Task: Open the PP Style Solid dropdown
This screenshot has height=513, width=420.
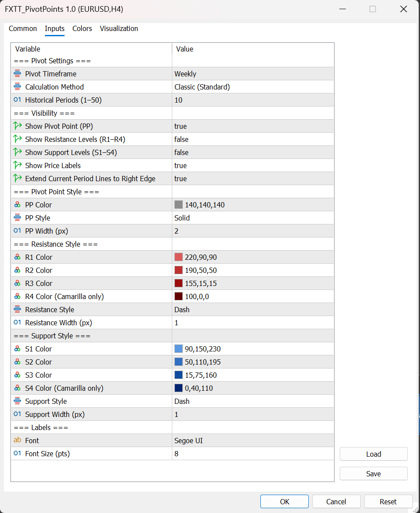Action: coord(253,218)
